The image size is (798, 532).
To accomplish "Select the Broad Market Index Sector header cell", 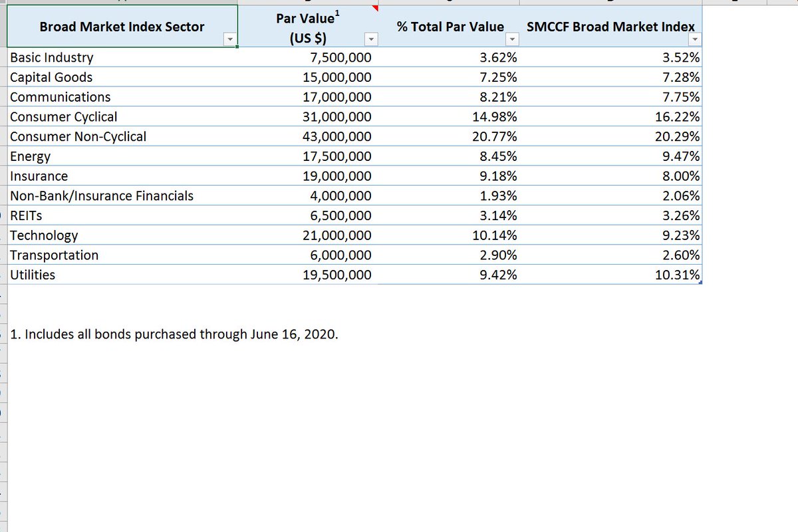I will tap(123, 27).
